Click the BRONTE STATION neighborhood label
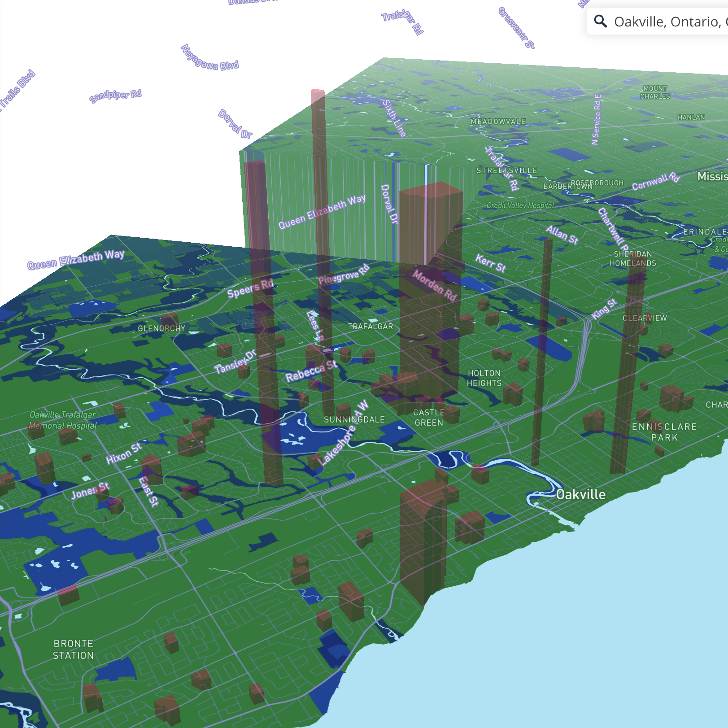This screenshot has width=728, height=728. pyautogui.click(x=74, y=649)
